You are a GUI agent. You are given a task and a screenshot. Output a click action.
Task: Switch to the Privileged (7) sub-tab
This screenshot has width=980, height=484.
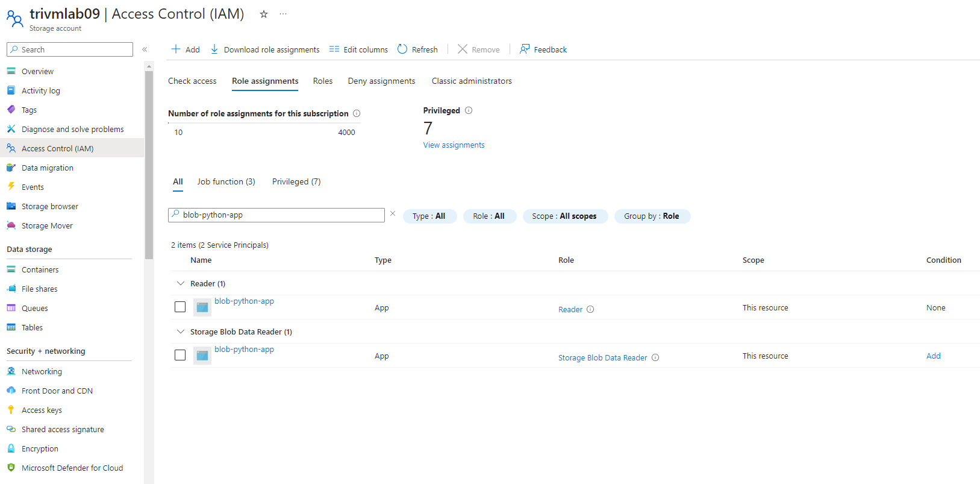point(296,181)
